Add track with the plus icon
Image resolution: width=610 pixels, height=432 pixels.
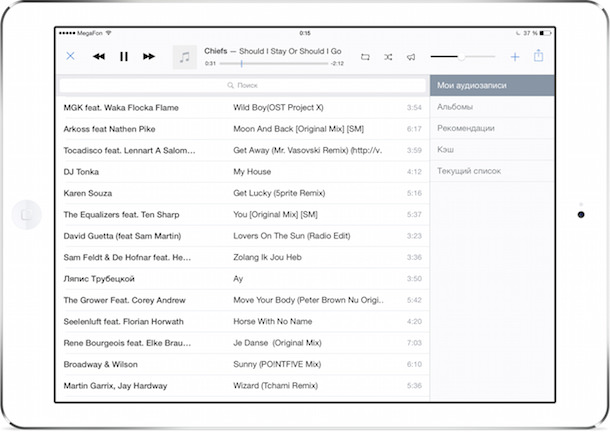pyautogui.click(x=515, y=57)
